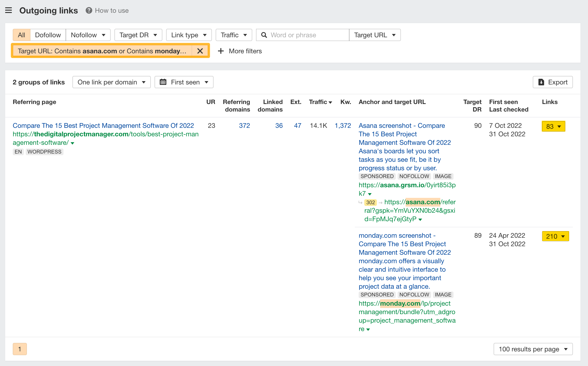Click the 36 linked domains value
Viewport: 588px width, 366px height.
pos(279,125)
